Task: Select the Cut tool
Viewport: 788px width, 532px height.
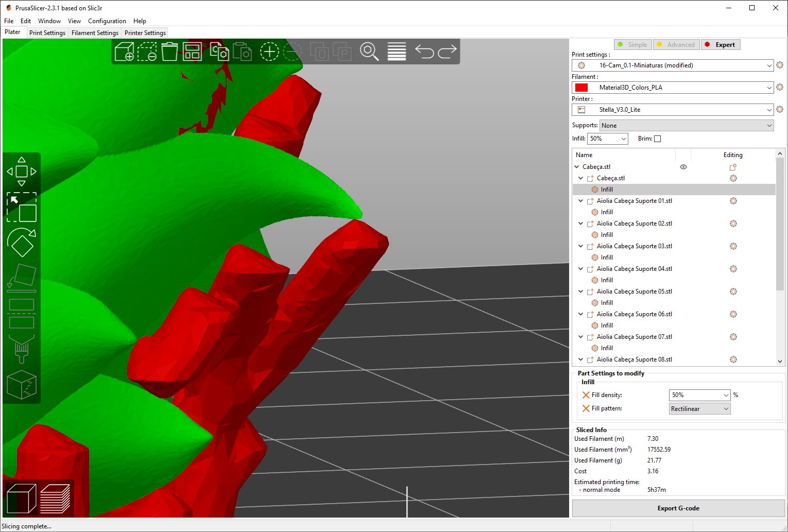Action: (x=22, y=313)
